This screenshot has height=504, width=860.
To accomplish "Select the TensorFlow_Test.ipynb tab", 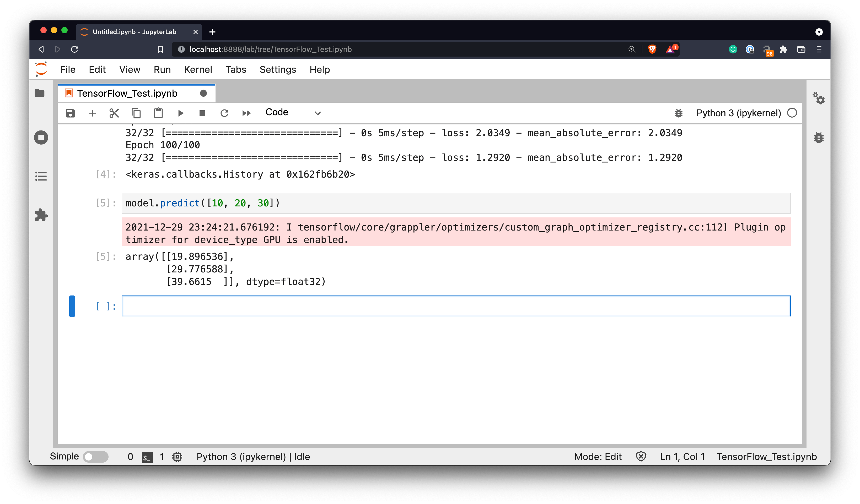I will (127, 94).
